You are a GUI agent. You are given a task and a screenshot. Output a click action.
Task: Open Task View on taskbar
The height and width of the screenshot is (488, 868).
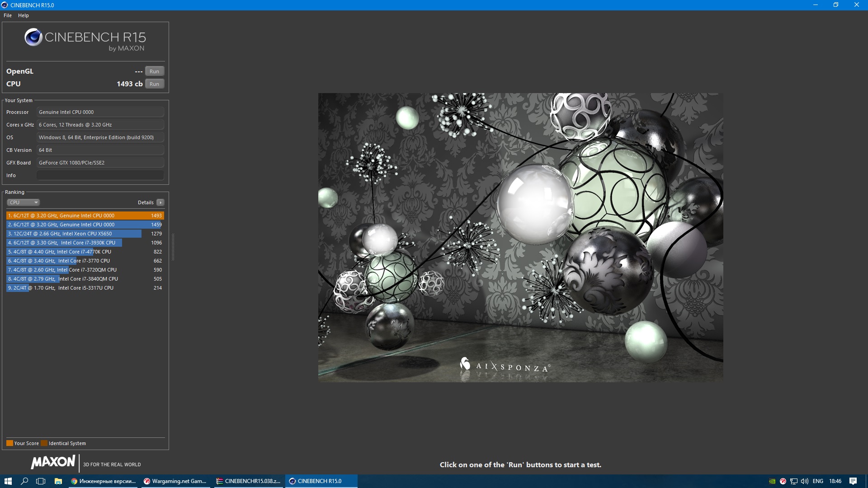(x=41, y=481)
